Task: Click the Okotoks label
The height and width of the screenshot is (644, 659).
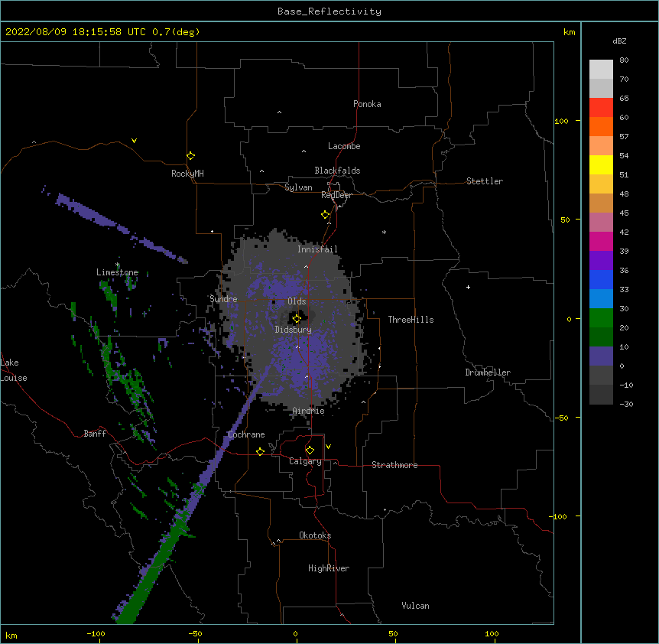Action: click(315, 535)
